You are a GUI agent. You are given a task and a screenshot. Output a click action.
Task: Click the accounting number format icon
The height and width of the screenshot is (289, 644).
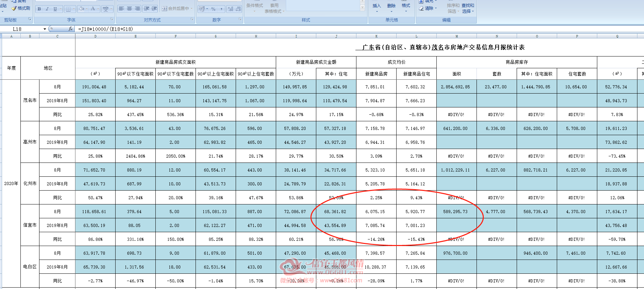(202, 9)
